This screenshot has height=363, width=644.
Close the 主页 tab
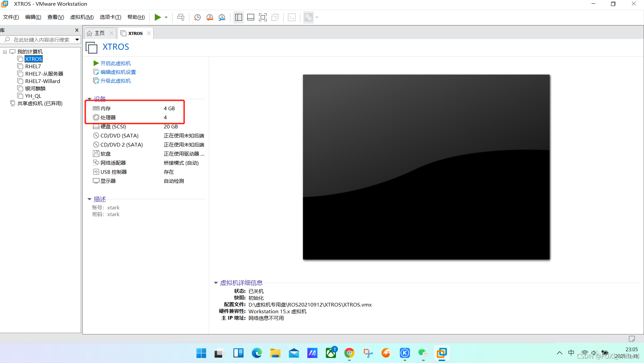[x=111, y=33]
